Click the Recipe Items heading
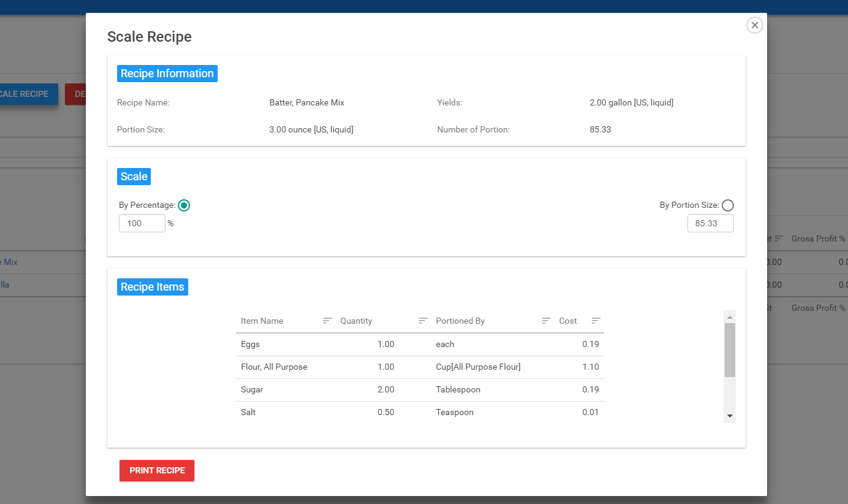The width and height of the screenshot is (848, 504). [x=153, y=287]
